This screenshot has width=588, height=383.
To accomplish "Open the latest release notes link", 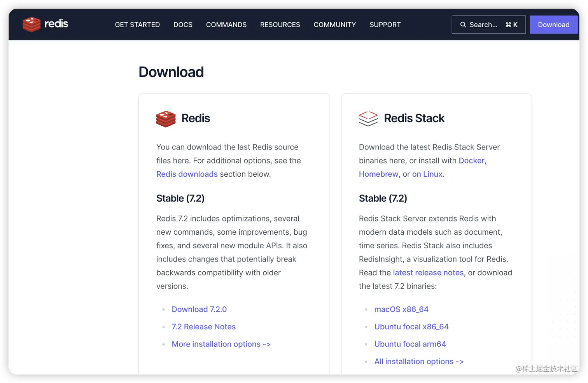I will (x=428, y=272).
